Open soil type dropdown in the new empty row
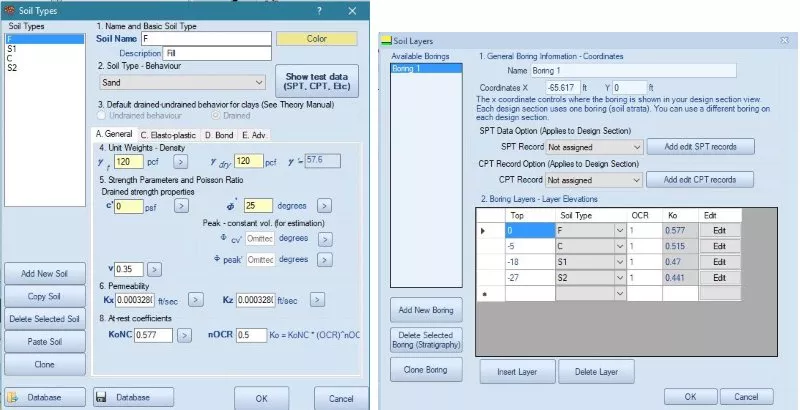The height and width of the screenshot is (410, 800). pos(620,294)
